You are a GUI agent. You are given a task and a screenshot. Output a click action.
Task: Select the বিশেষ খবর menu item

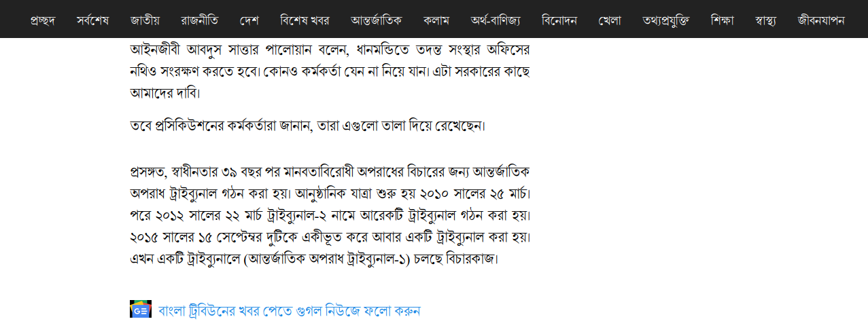tap(305, 20)
